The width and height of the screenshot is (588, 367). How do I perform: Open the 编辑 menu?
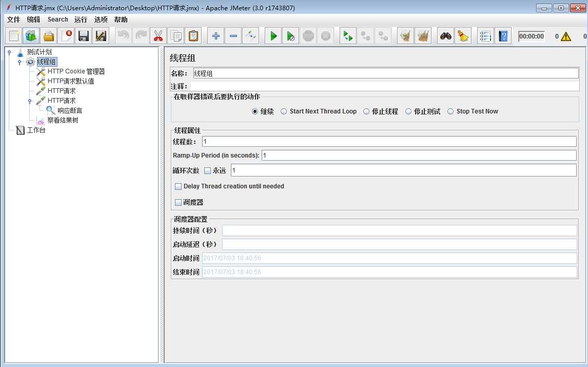click(33, 20)
